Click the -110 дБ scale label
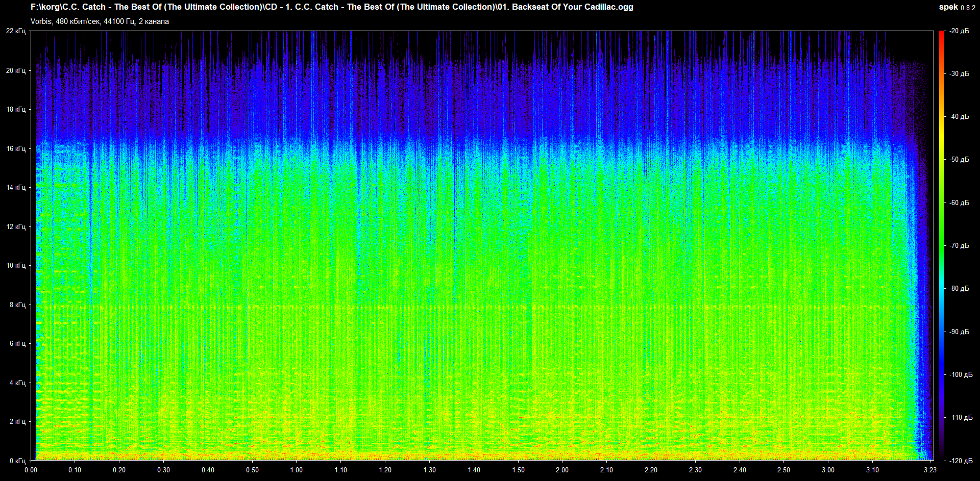Screen dimensions: 980x481 pyautogui.click(x=961, y=417)
